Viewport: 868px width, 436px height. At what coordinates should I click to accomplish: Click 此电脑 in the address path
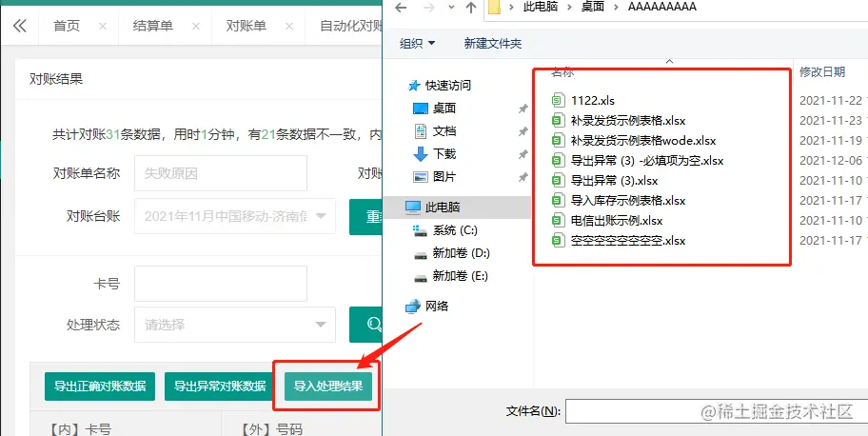click(x=541, y=7)
